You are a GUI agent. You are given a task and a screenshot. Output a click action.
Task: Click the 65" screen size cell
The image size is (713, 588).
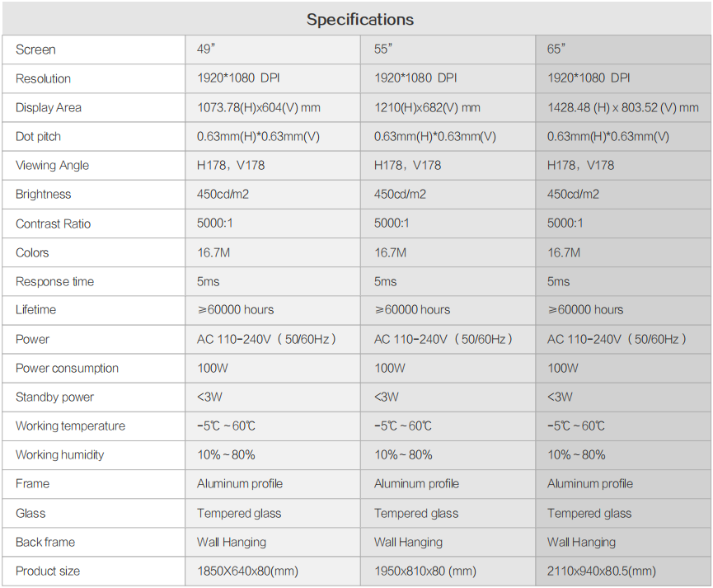tap(556, 49)
